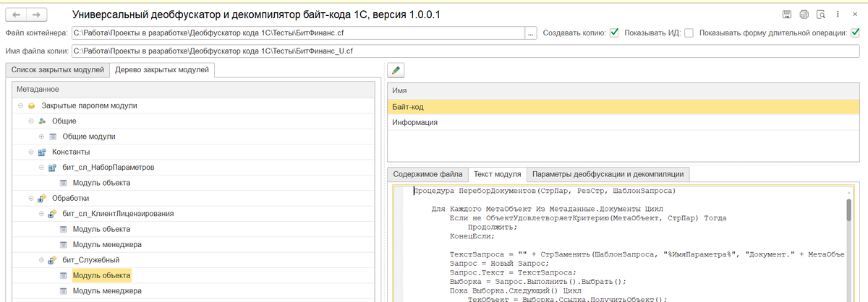868x302 pixels.
Task: Click the yellow icon of Закрытые паролем модули
Action: coord(32,105)
